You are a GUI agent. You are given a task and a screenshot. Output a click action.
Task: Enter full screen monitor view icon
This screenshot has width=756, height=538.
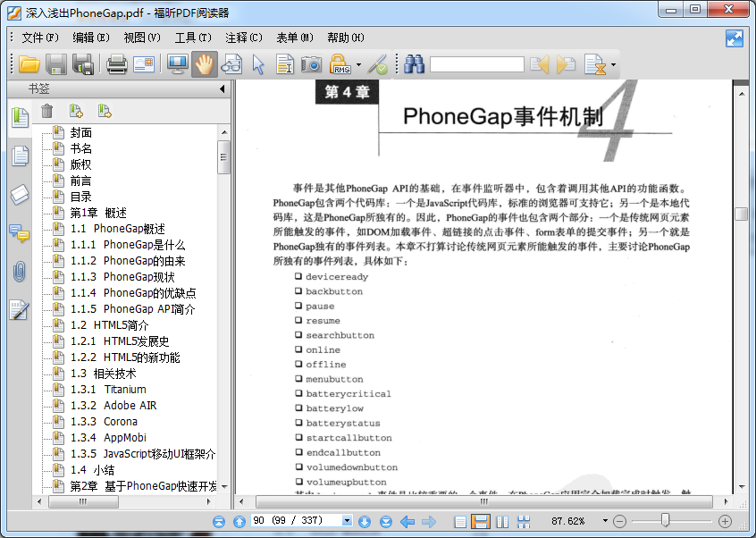pos(178,64)
